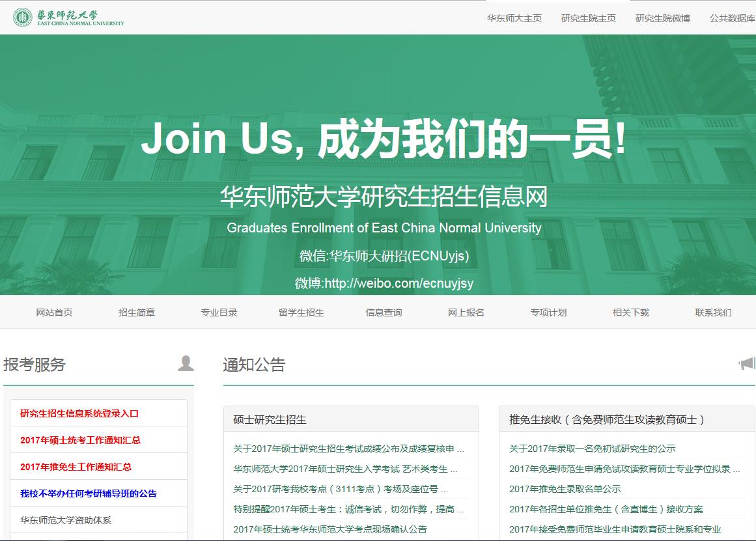The height and width of the screenshot is (541, 756).
Task: Open the 网上报名 menu item
Action: tap(466, 312)
